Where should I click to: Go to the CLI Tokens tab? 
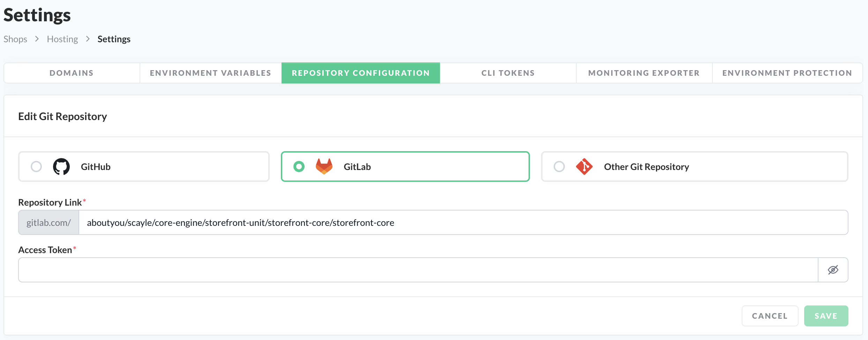click(x=508, y=73)
